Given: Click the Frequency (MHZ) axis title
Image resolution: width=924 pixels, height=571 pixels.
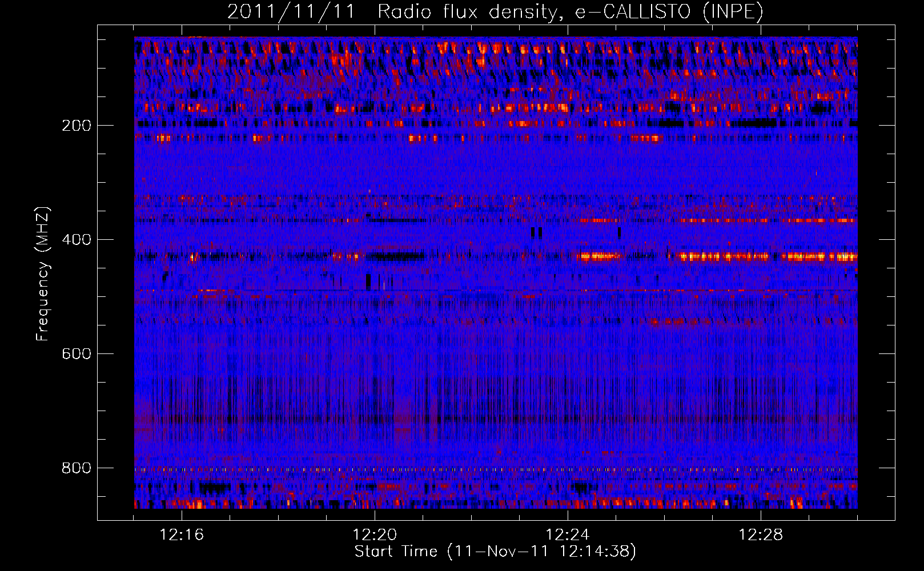Looking at the screenshot, I should 43,274.
